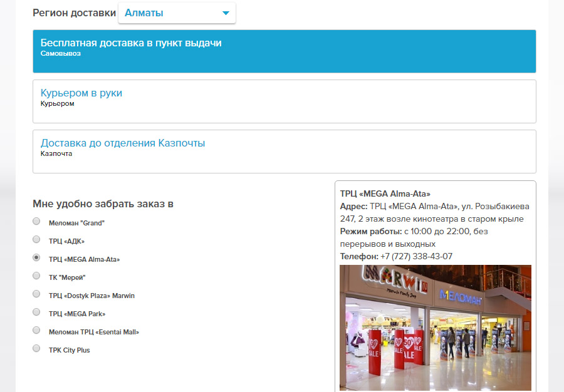This screenshot has width=564, height=392.
Task: Click the dropdown arrow next to Алматы
Action: [x=226, y=13]
